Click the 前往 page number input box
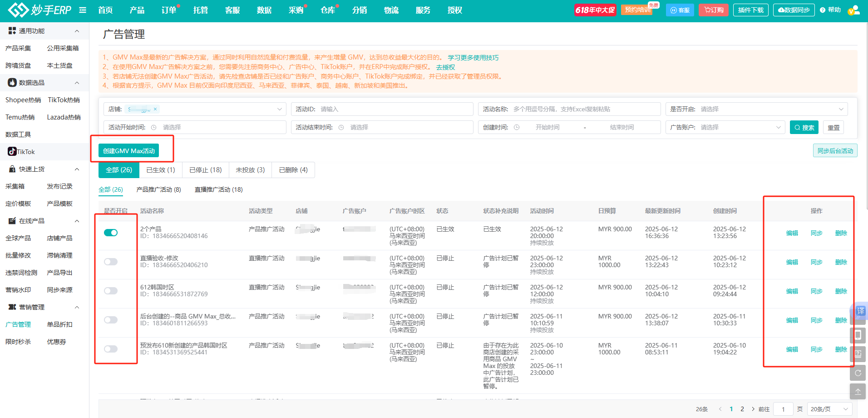Screen dimensions: 868x418 [783, 409]
